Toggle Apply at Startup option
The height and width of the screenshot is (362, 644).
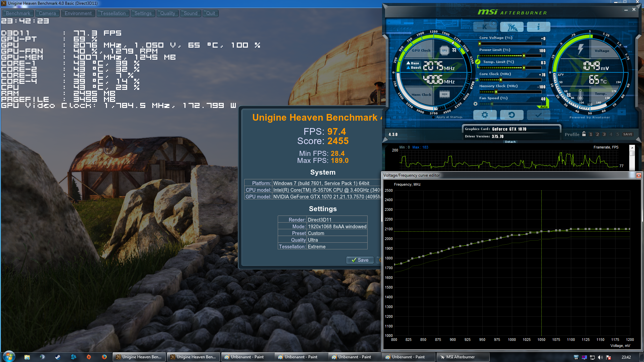tap(433, 117)
